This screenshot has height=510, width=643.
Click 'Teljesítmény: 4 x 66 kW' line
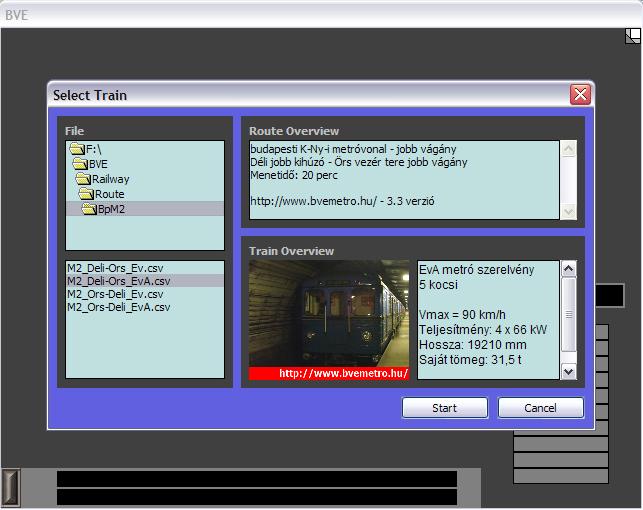483,330
